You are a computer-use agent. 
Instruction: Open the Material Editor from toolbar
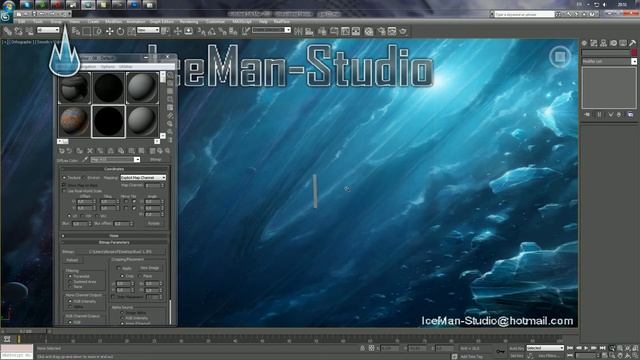pos(369,31)
